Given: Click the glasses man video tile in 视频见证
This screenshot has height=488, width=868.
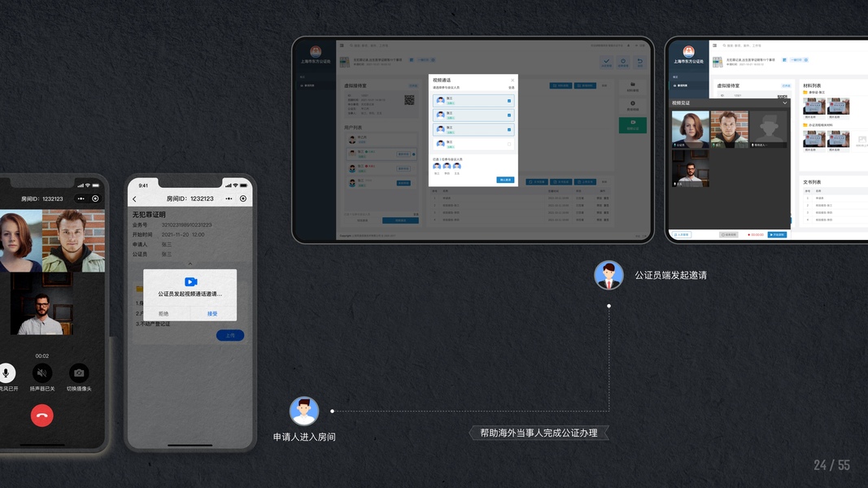Looking at the screenshot, I should click(x=691, y=168).
